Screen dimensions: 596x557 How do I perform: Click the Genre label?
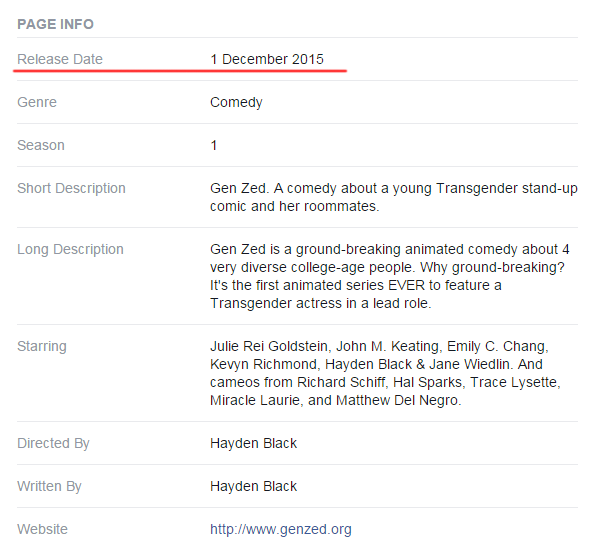pyautogui.click(x=37, y=102)
